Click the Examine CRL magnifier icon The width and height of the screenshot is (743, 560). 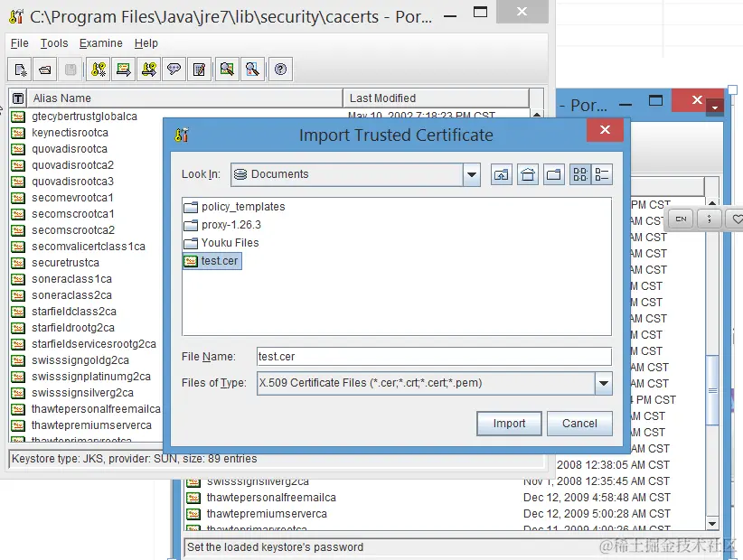(x=252, y=70)
